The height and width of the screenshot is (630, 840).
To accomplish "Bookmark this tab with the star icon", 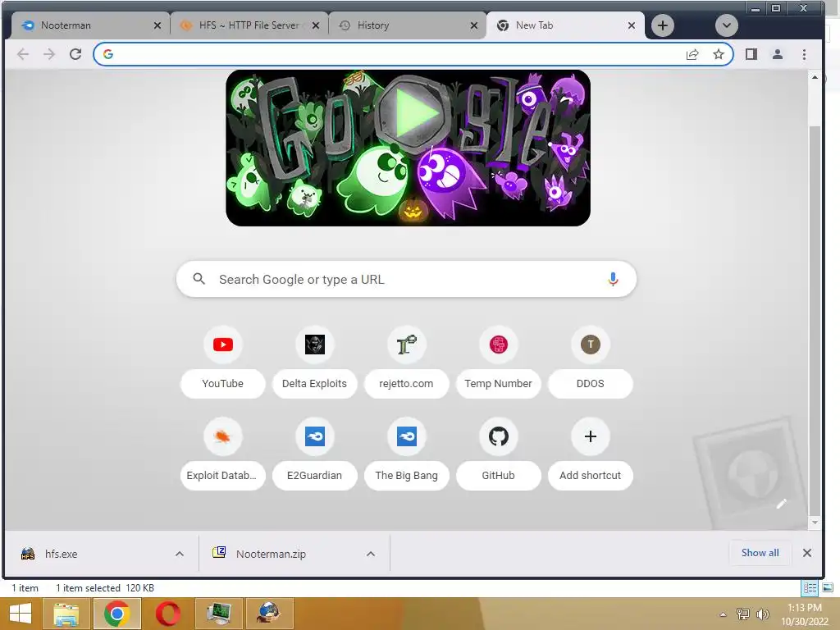I will [x=719, y=54].
